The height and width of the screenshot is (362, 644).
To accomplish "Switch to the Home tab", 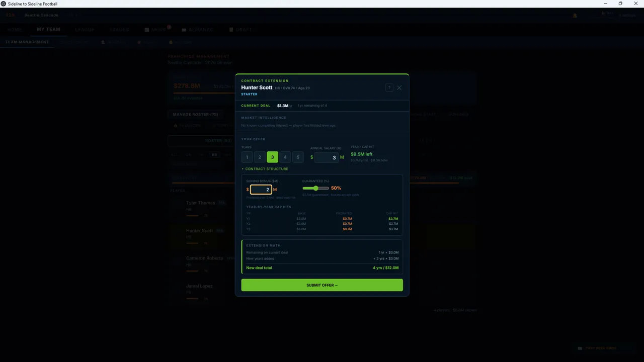I will (x=15, y=30).
